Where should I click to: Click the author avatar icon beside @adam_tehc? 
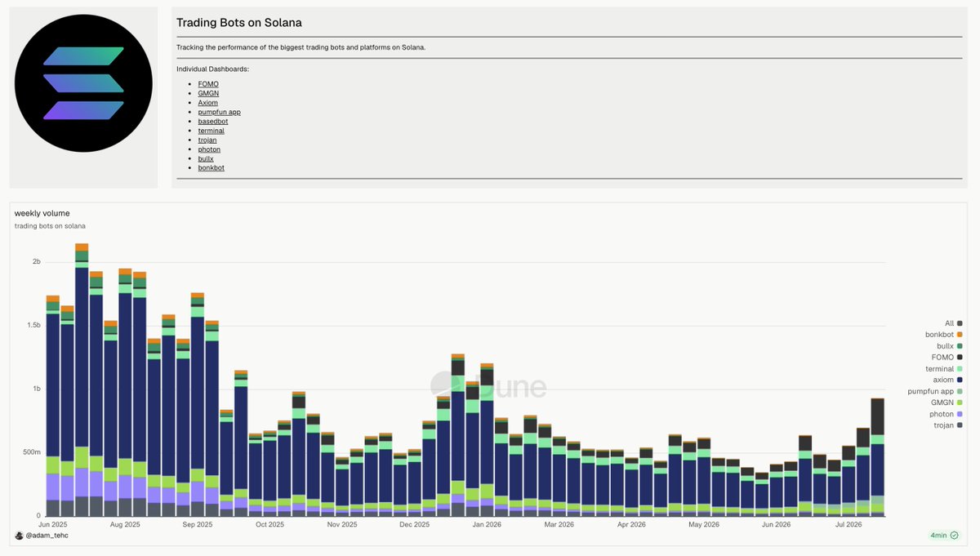tap(19, 536)
